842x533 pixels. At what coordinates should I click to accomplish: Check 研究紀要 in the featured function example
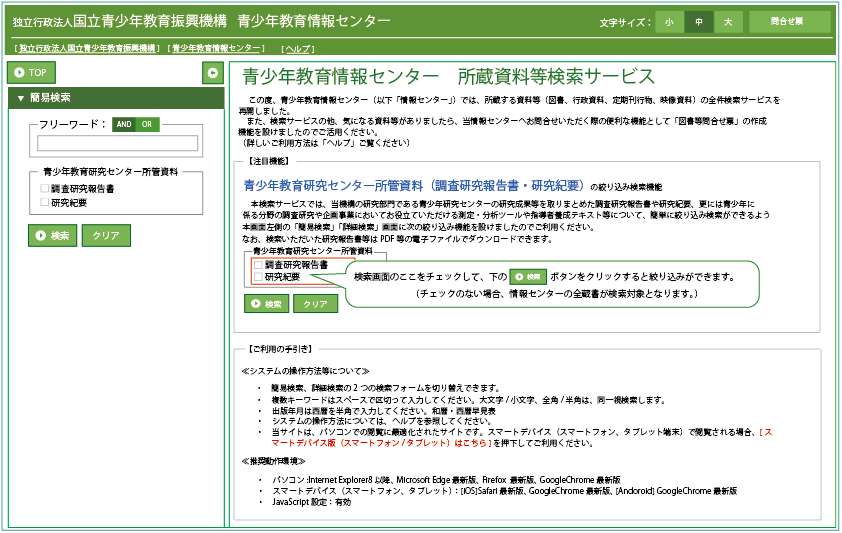258,276
